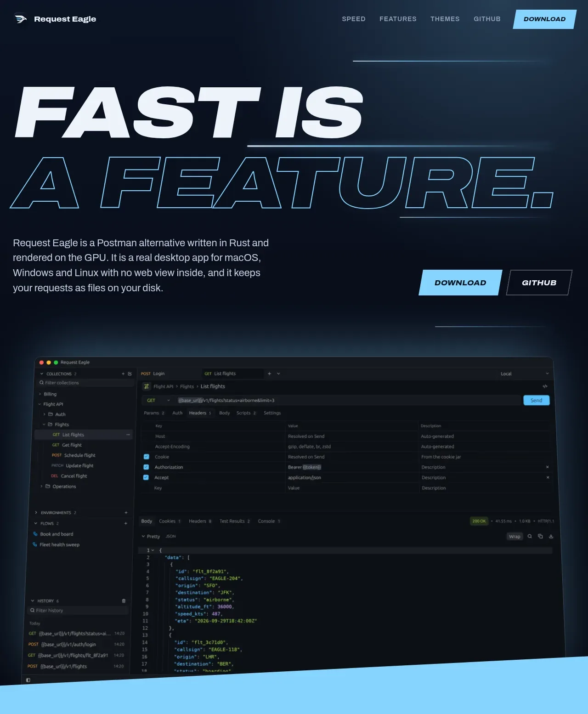Uncheck the Cookie header checkbox
Viewport: 588px width, 714px height.
[x=146, y=457]
